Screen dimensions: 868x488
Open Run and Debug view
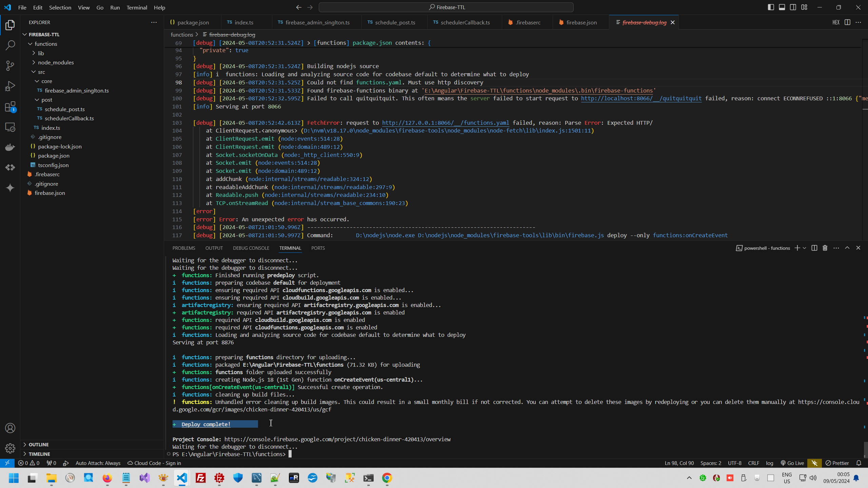click(x=10, y=86)
